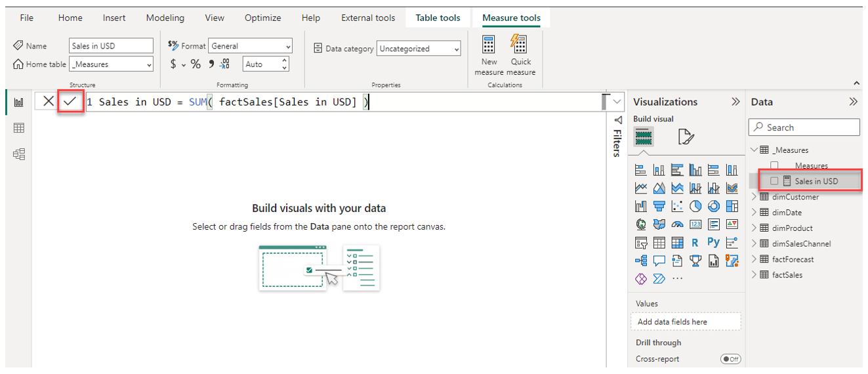This screenshot has width=868, height=374.
Task: Pick the Q&A speech bubble visual
Action: (659, 260)
